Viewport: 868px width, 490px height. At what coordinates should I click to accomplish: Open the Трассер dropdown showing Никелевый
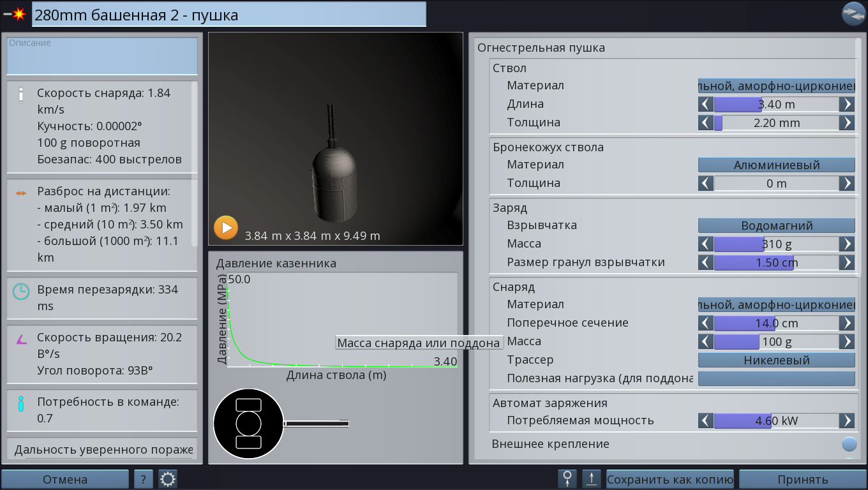tap(776, 360)
